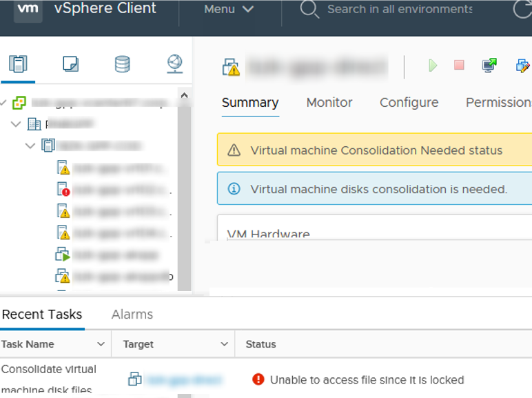Collapse the vCenter root tree node

click(x=3, y=102)
